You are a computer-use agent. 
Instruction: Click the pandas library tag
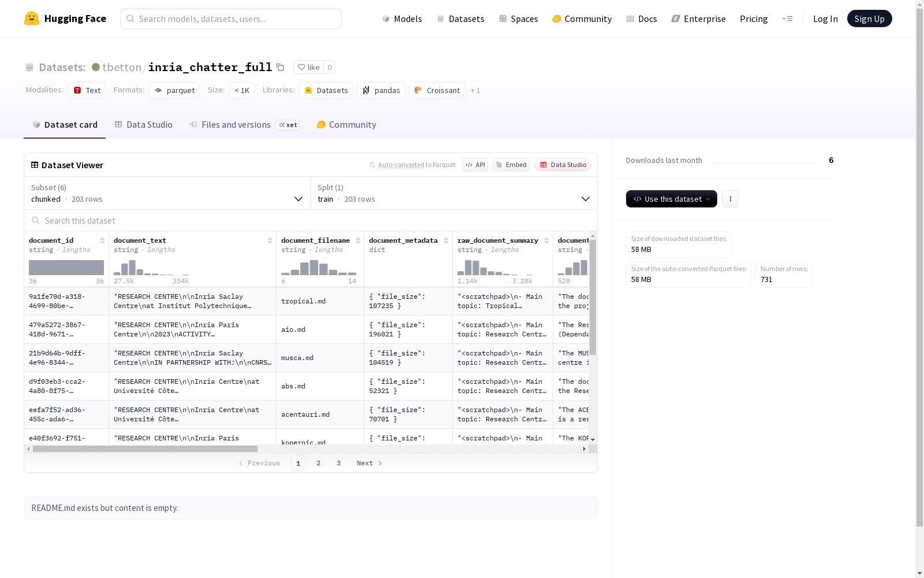381,90
